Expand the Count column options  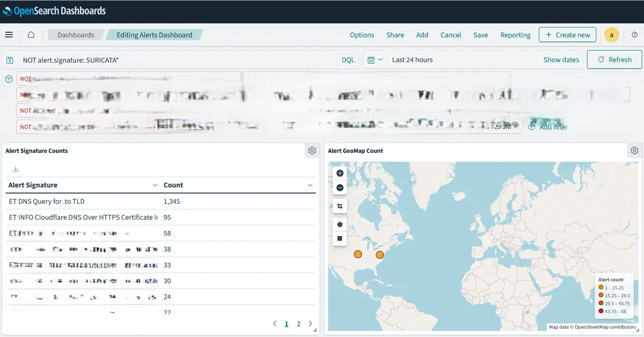[x=310, y=185]
